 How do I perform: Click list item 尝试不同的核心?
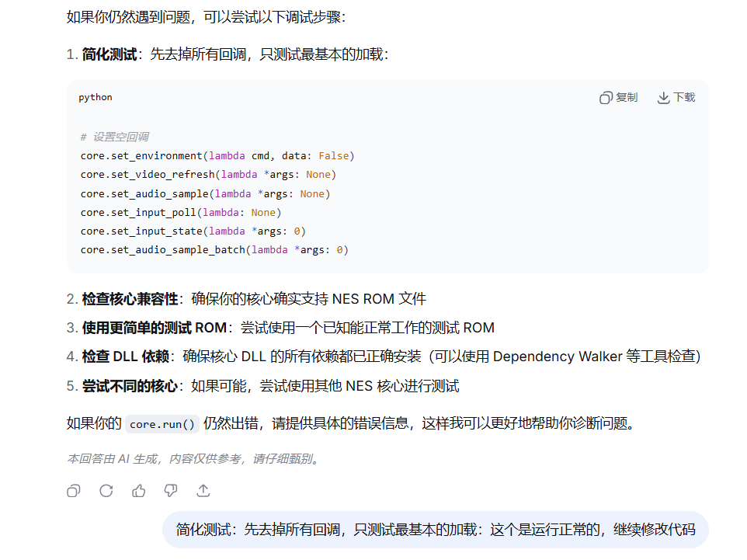(x=263, y=385)
